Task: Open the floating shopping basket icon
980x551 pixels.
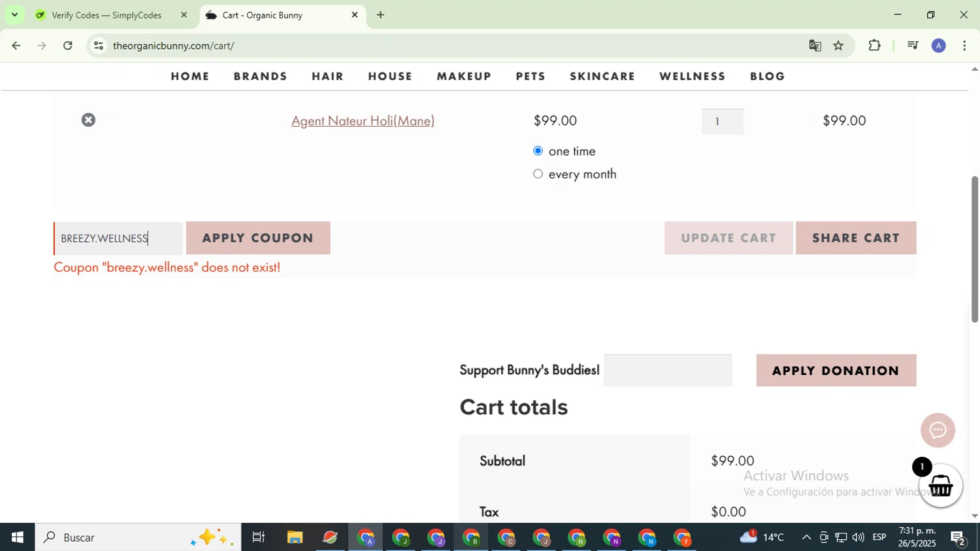Action: [x=941, y=486]
